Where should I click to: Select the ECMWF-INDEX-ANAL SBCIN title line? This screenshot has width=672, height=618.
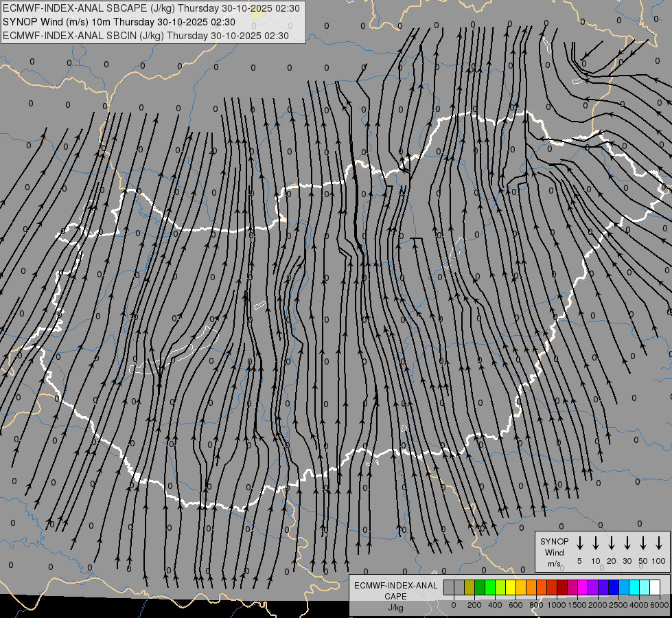pos(146,36)
